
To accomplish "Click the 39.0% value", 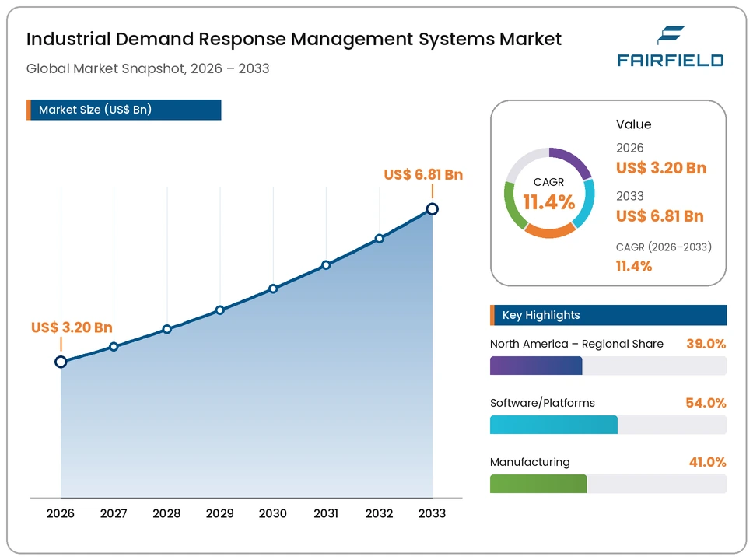I will coord(706,344).
